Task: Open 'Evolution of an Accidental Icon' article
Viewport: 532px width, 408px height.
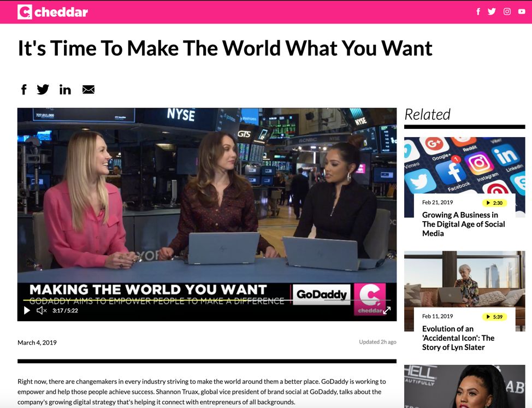Action: tap(458, 338)
